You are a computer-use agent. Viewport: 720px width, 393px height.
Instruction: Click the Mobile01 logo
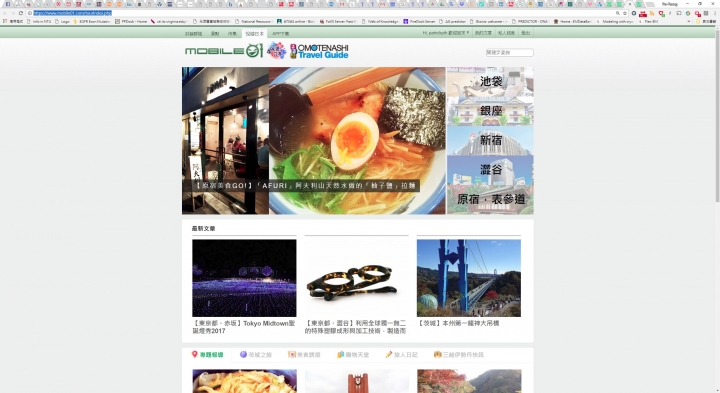coord(224,51)
